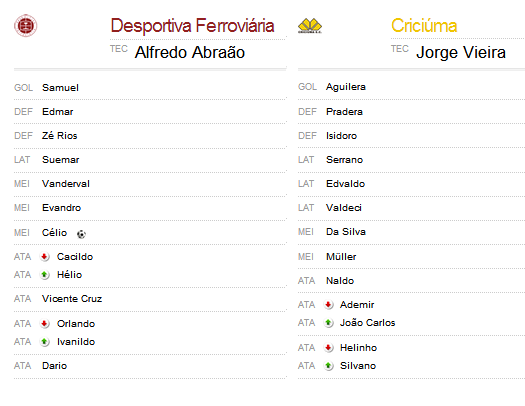The height and width of the screenshot is (406, 525).
Task: Select coach Alfredo Abrão
Action: (x=190, y=53)
